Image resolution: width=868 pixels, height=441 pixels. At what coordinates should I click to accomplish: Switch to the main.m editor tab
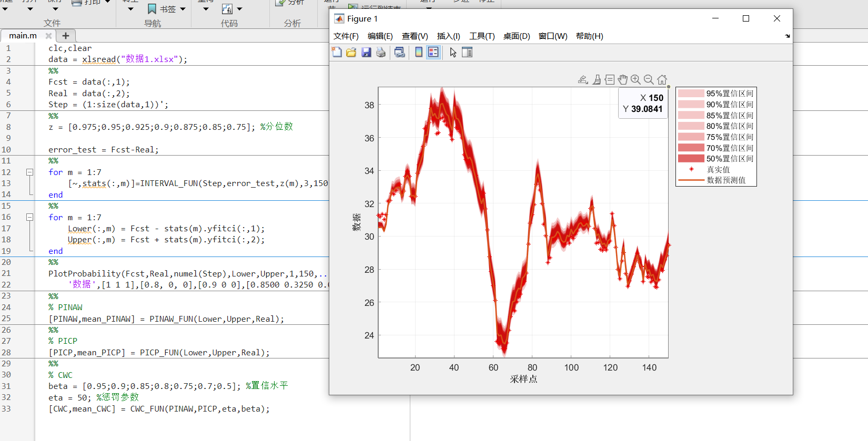point(23,36)
